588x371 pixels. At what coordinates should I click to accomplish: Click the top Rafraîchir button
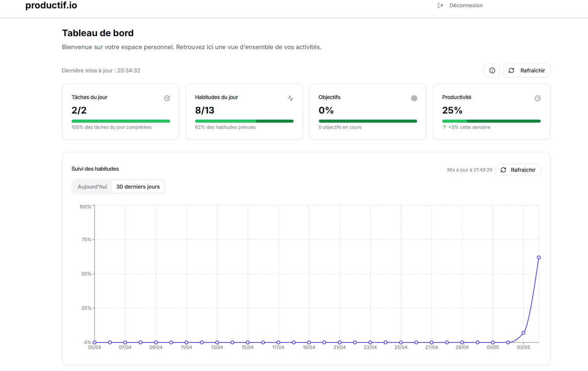pos(527,70)
